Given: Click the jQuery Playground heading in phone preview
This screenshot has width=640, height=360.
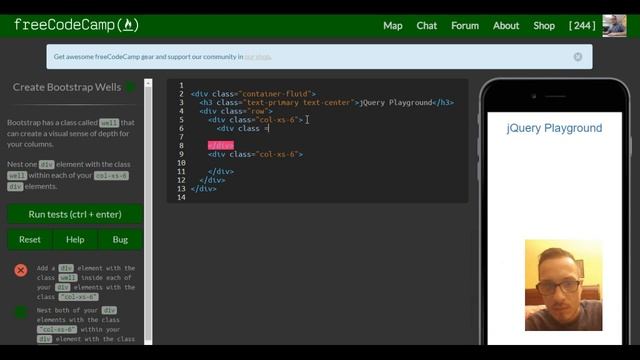Looking at the screenshot, I should (554, 128).
